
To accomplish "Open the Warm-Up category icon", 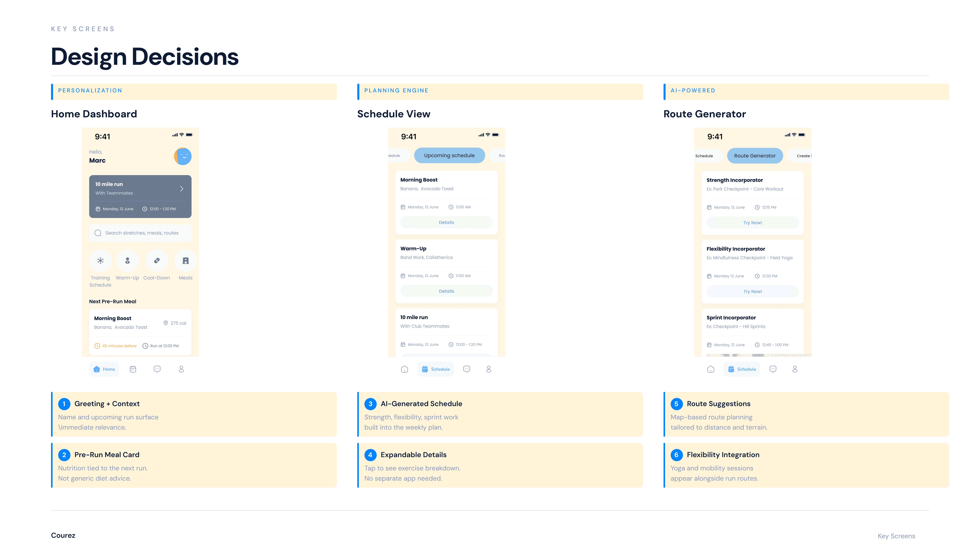I will 127,260.
